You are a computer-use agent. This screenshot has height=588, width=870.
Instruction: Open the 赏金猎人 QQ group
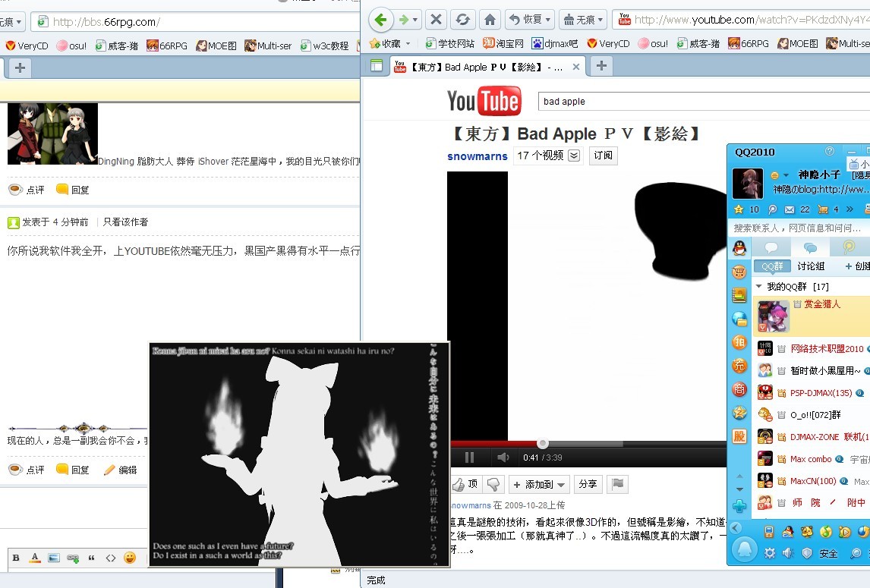click(x=812, y=316)
